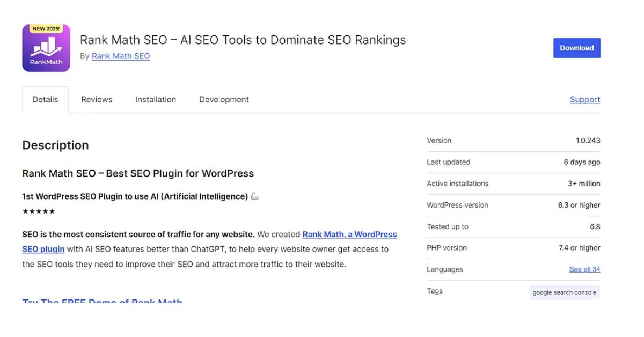Click the blue Download button
Viewport: 644px width, 337px height.
577,48
